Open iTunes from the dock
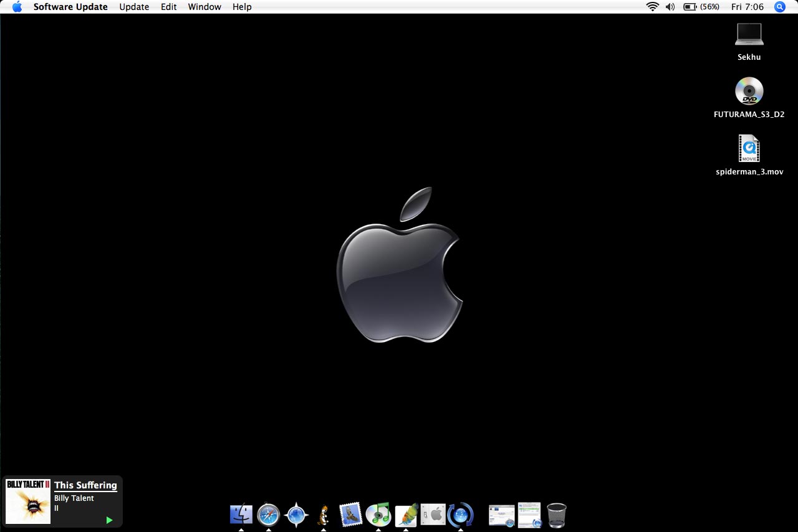 378,514
